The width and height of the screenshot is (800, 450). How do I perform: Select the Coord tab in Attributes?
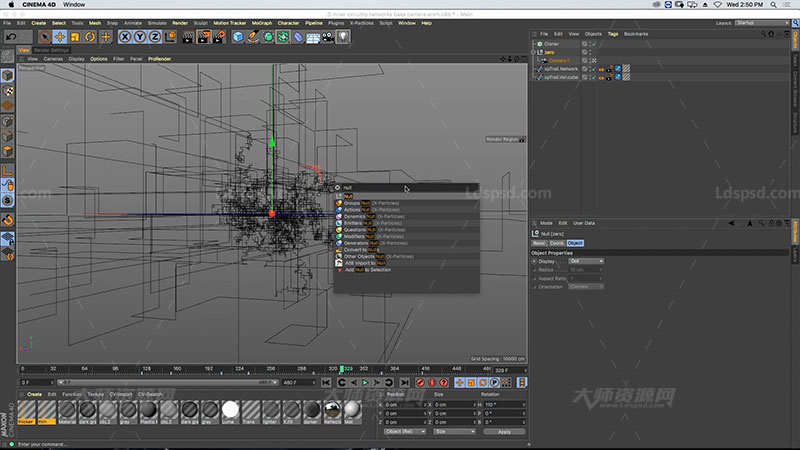pyautogui.click(x=557, y=243)
